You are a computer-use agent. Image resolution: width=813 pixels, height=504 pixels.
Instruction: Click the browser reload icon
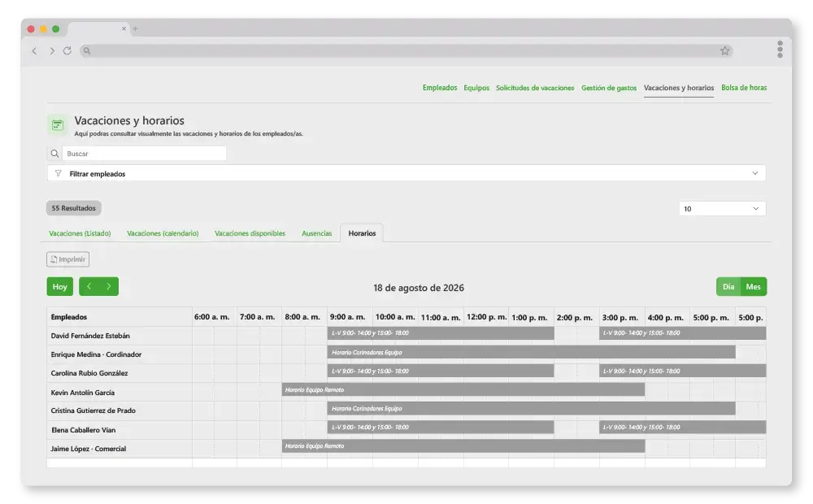click(x=67, y=51)
